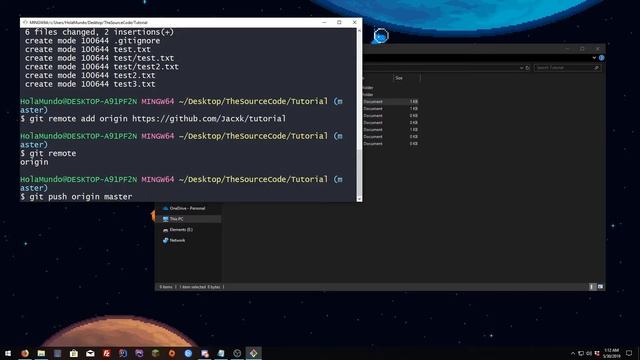Open Microsoft Store taskbar icon
640x360 pixels.
74,353
